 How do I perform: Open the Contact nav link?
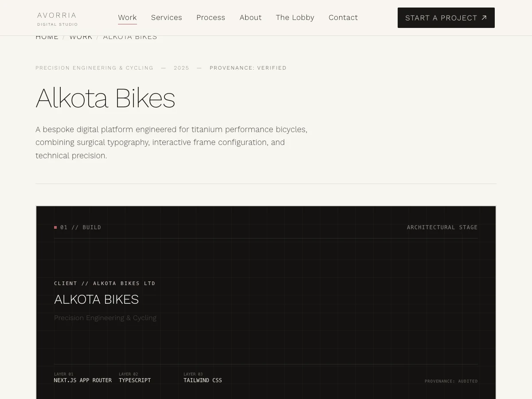(x=343, y=18)
